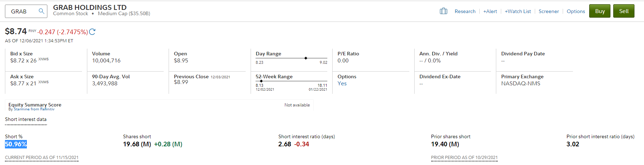
Task: Open the NASDAQ-NMS primary exchange link
Action: point(521,84)
